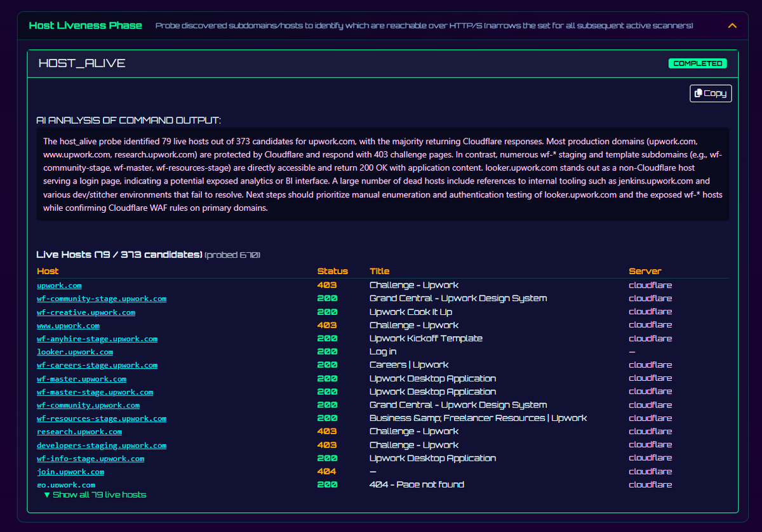Open wf-master.upwork.com link
The height and width of the screenshot is (532, 762).
click(x=81, y=378)
